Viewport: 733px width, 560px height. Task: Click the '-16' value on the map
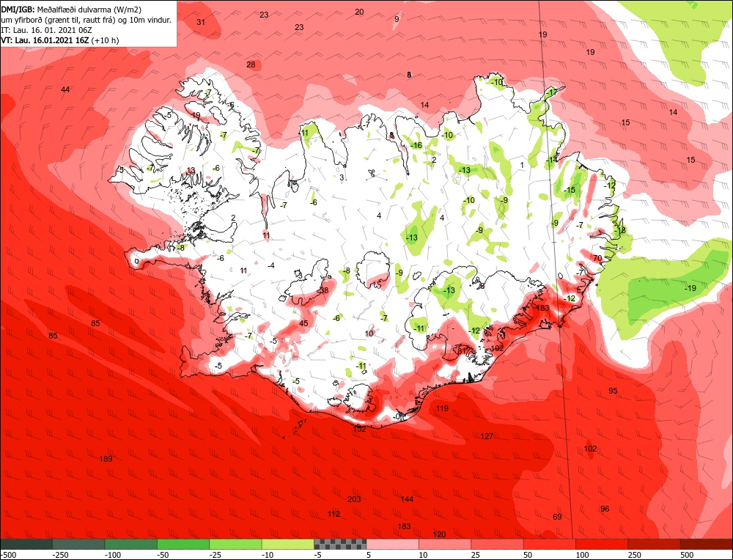(x=416, y=145)
